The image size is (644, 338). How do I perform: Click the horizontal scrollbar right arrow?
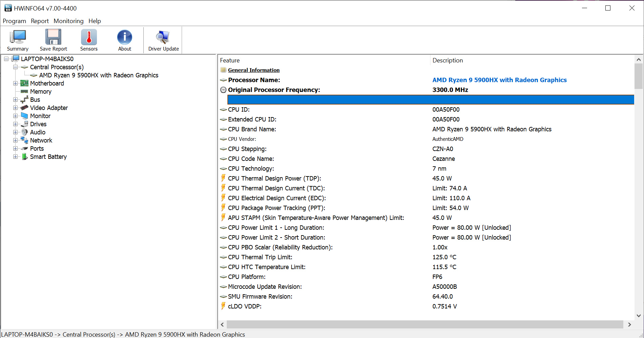(x=629, y=324)
